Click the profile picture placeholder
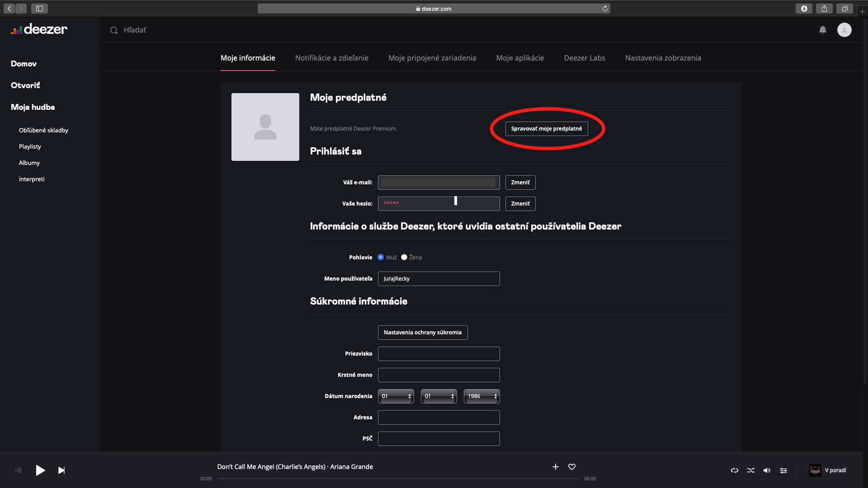The width and height of the screenshot is (868, 488). point(265,127)
